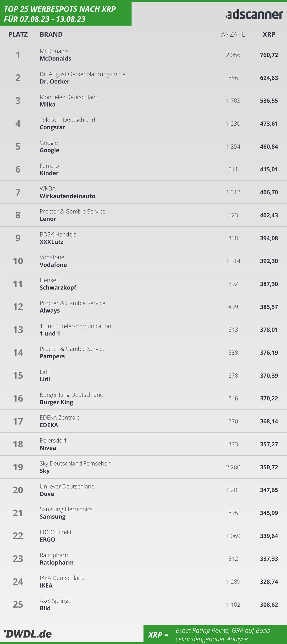
Task: Click the Schwarzkopf brand name
Action: 58,288
